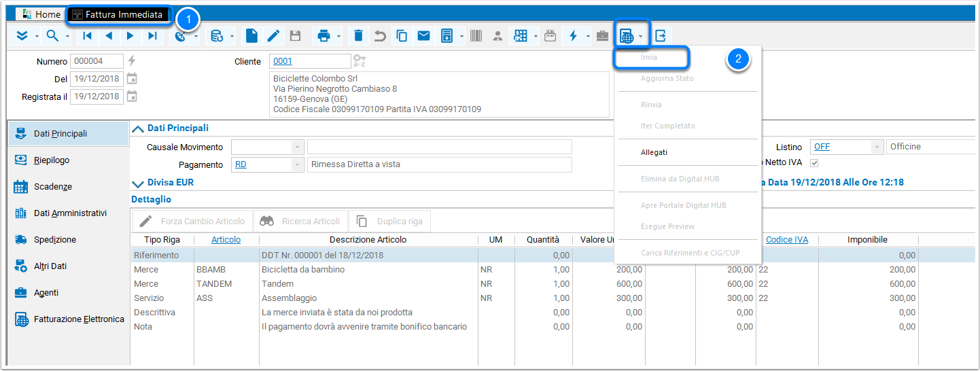The height and width of the screenshot is (371, 980).
Task: Open dropdown arrow next to Digital HUB globe
Action: [641, 37]
